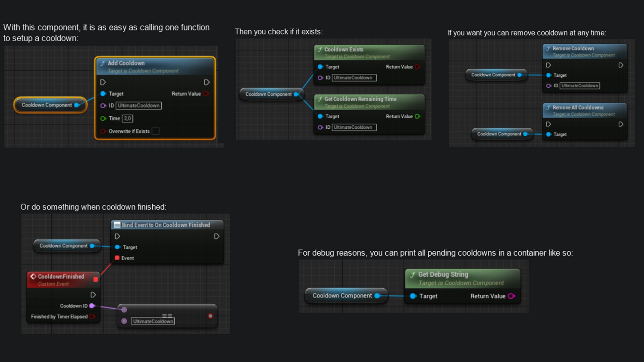Viewport: 644px width, 362px height.
Task: Click Finished by Timer Elapsed boolean pin
Action: [x=92, y=316]
